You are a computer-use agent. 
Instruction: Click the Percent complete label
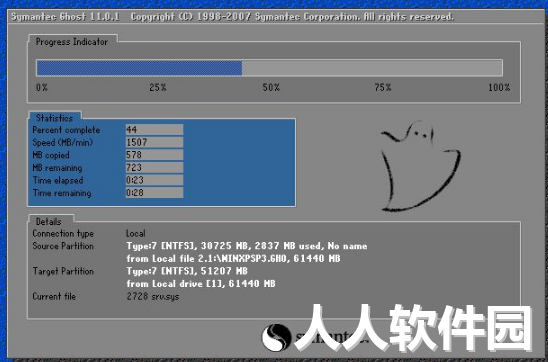point(66,130)
